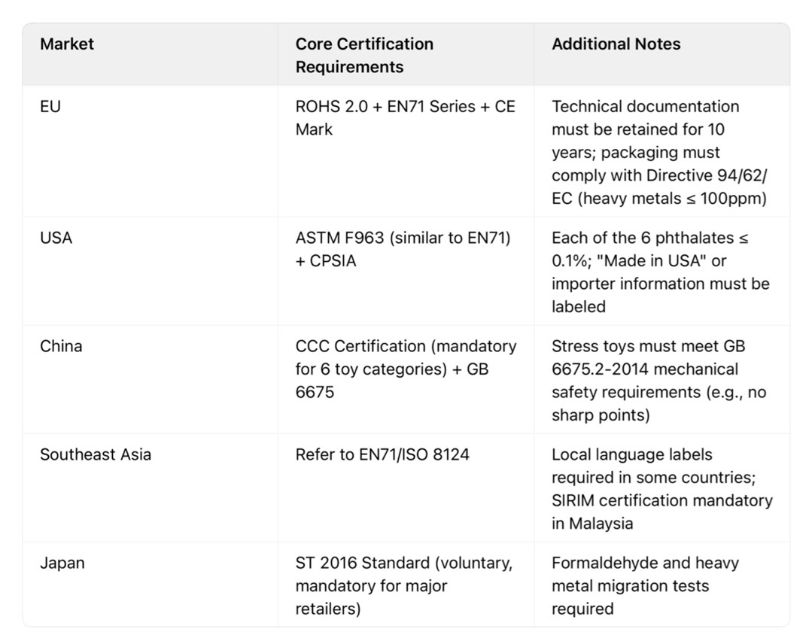Select the formaldehyde migration tests note
812x644 pixels.
pyautogui.click(x=645, y=585)
